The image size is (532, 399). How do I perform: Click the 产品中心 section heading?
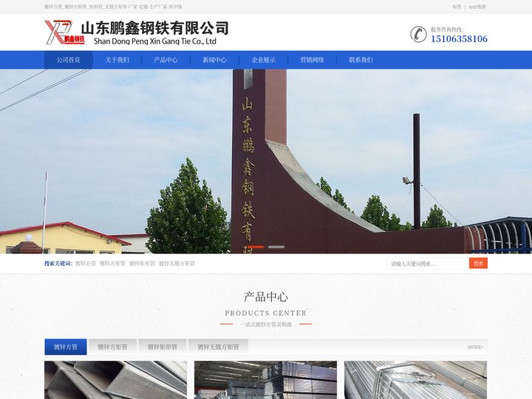pos(266,297)
